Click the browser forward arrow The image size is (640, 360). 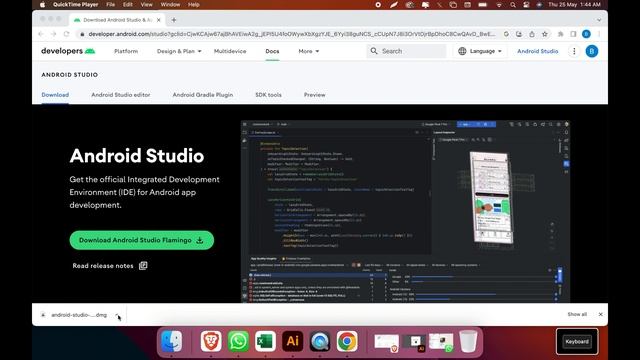click(x=53, y=34)
